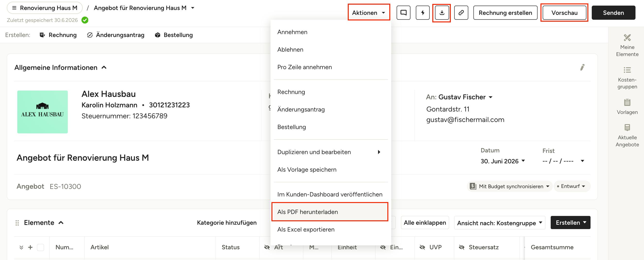Open Ansicht nach: Kostengruppe dropdown
The width and height of the screenshot is (644, 260).
499,223
